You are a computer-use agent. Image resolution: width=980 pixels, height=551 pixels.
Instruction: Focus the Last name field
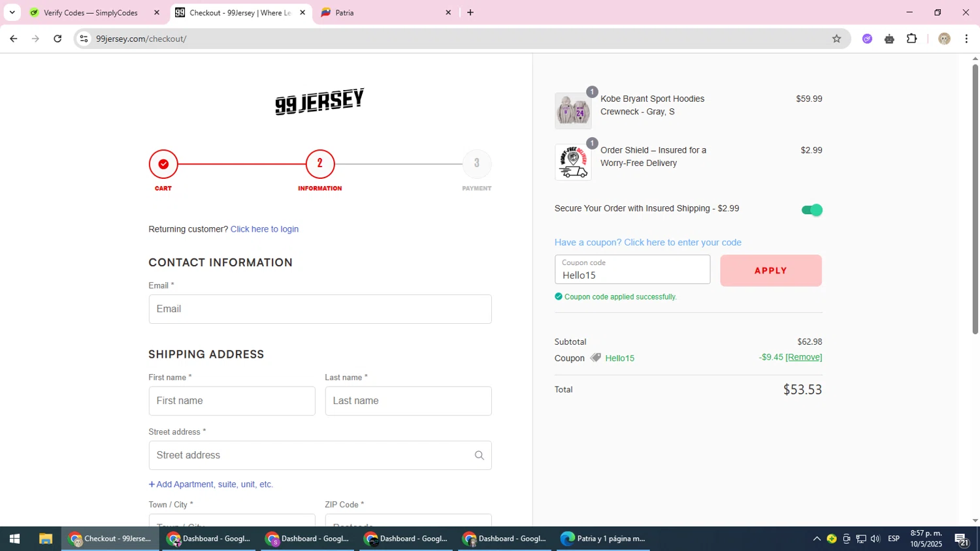tap(408, 401)
